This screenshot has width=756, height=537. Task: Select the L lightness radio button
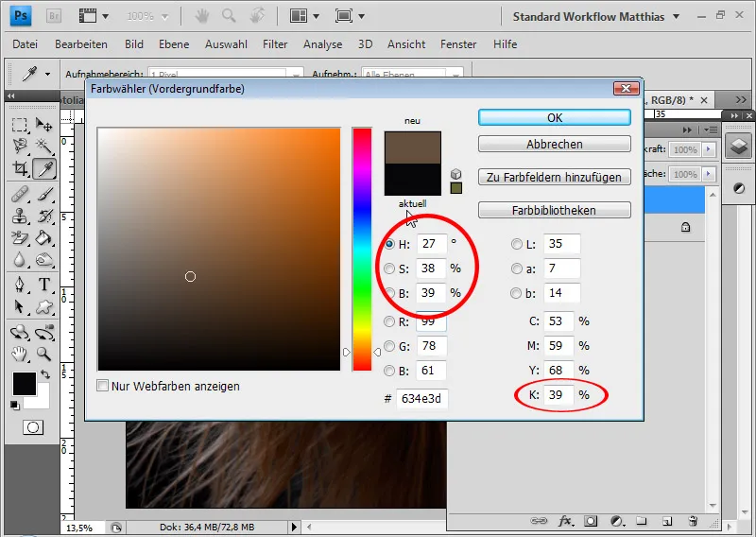coord(516,244)
